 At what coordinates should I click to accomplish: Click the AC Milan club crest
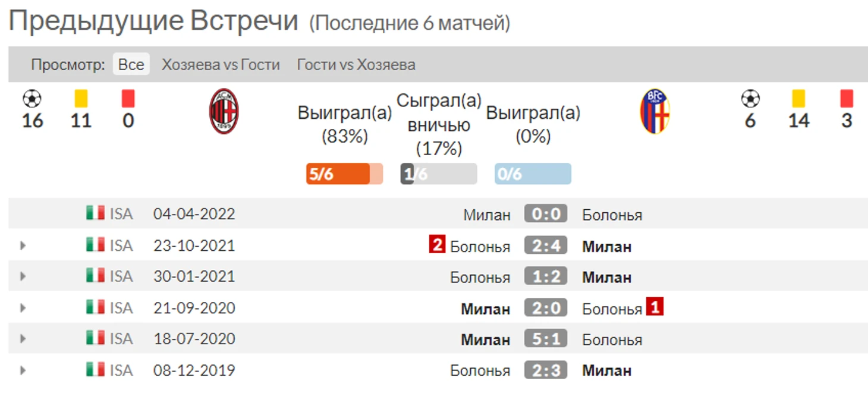[224, 111]
